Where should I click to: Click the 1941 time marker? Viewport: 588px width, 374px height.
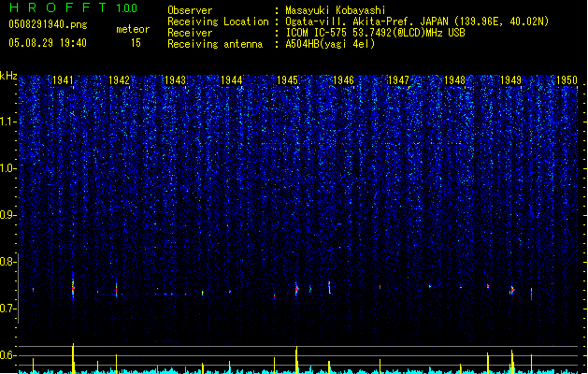pos(63,80)
